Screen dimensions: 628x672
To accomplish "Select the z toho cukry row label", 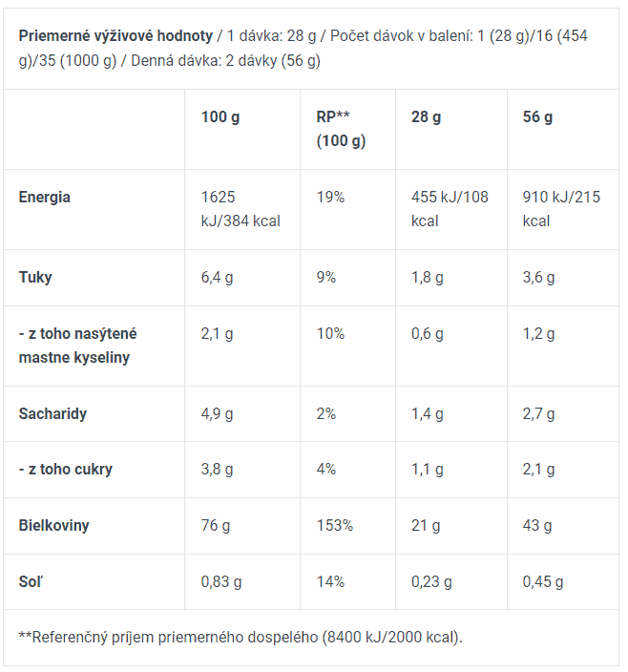I will [66, 470].
